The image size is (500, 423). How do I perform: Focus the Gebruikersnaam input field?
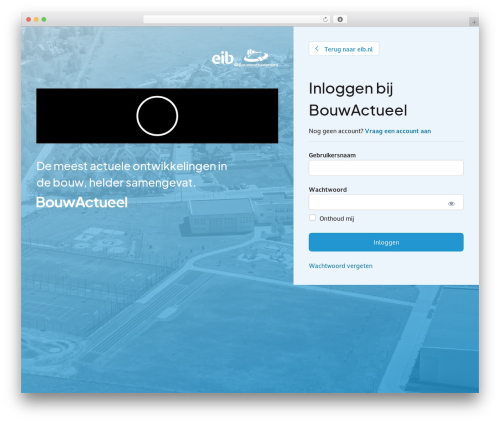pos(386,168)
